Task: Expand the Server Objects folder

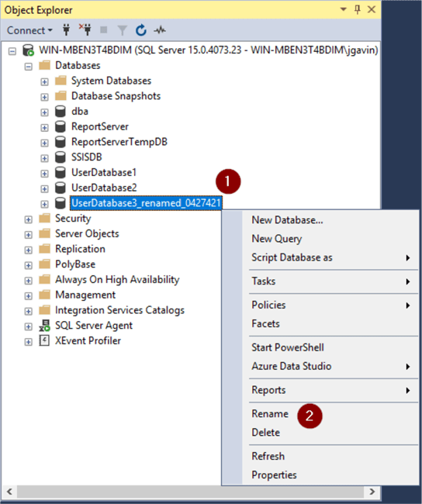Action: 28,235
